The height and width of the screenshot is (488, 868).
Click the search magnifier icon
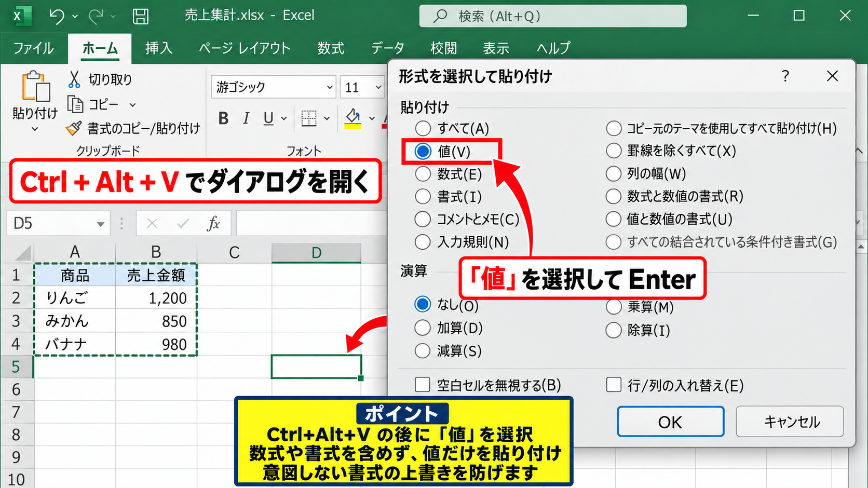(x=440, y=16)
